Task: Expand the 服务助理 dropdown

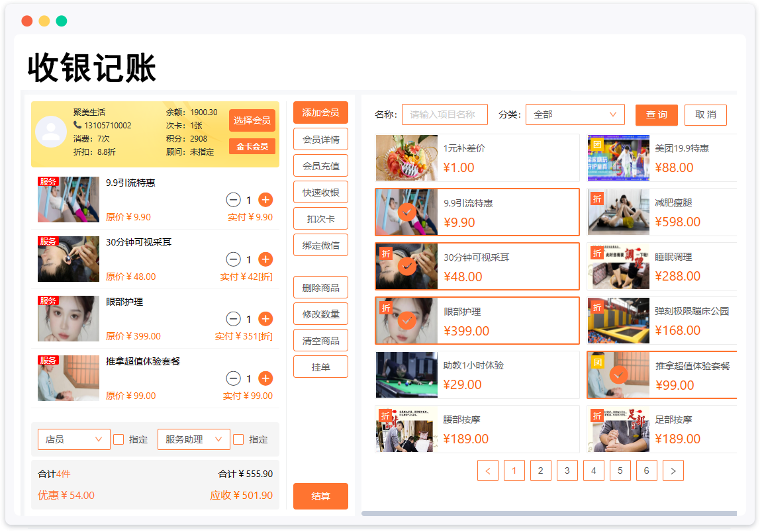Action: (193, 439)
